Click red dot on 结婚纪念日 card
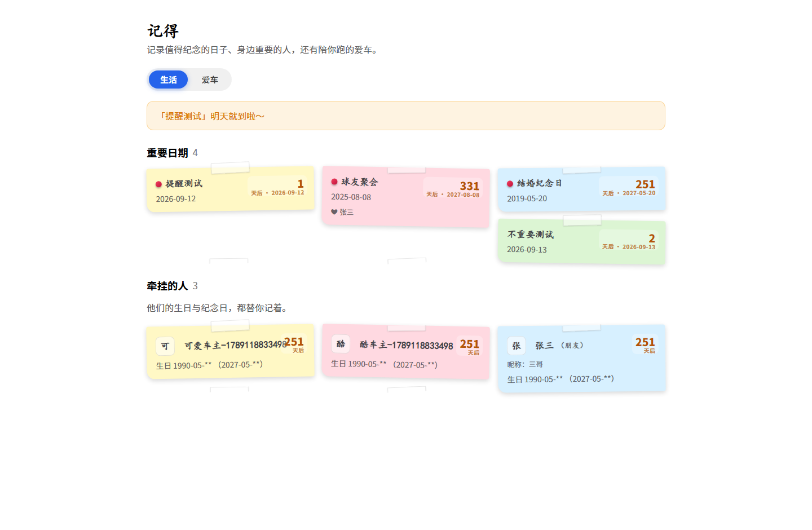Viewport: 812px width, 530px height. coord(510,184)
